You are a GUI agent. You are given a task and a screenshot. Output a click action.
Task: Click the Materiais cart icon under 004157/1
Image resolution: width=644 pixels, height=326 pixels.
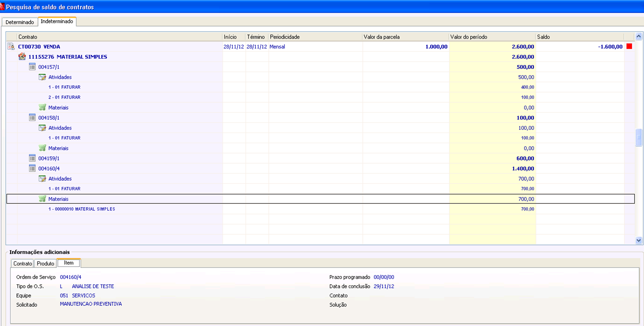(42, 107)
